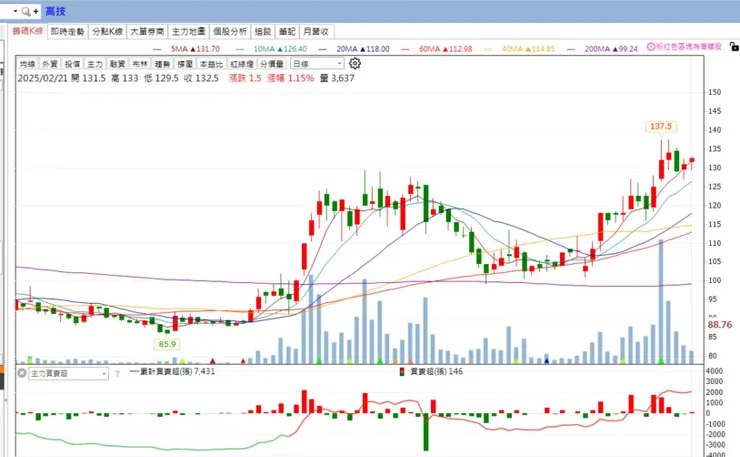Click the stock name 高技 in header
740x457 pixels.
55,11
